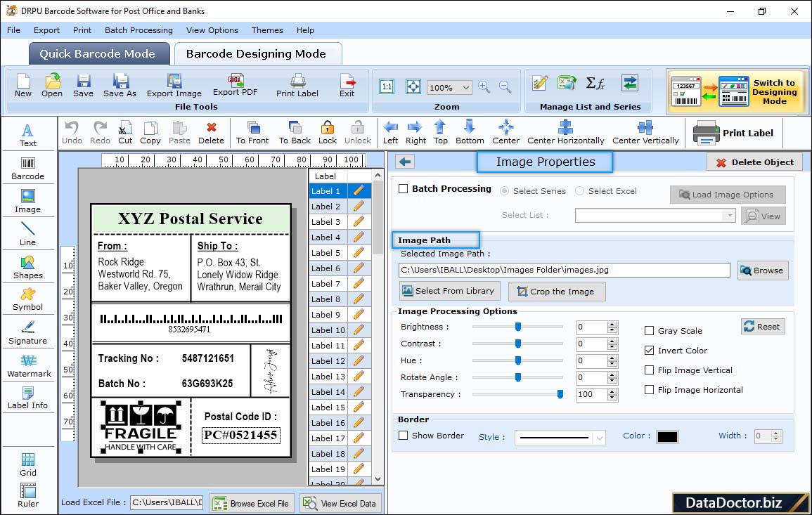The image size is (812, 515).
Task: Enable the Gray Scale checkbox
Action: [x=649, y=331]
